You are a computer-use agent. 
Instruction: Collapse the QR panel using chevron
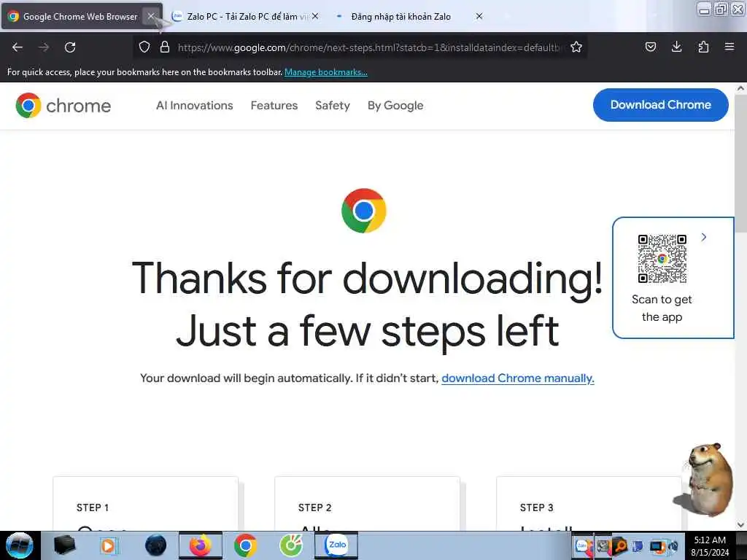[x=704, y=237]
